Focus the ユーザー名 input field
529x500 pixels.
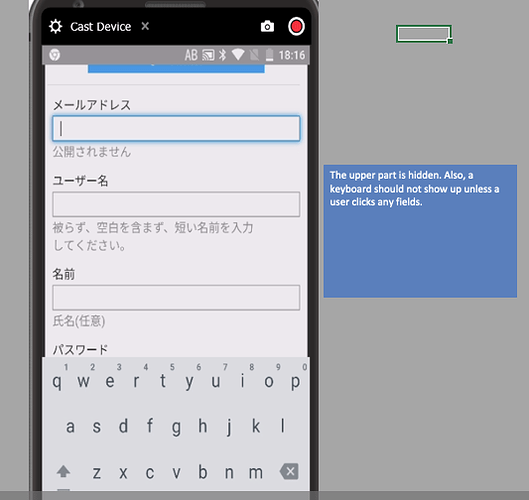click(x=176, y=204)
